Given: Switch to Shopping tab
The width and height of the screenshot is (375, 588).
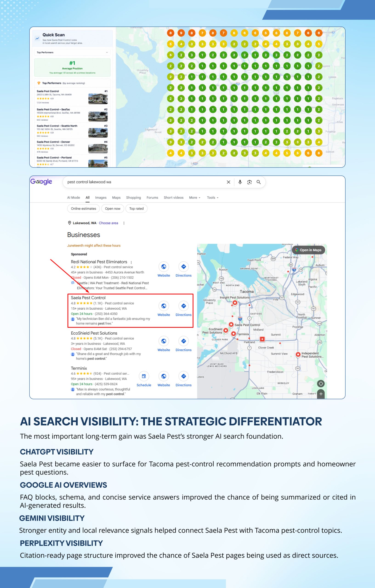Looking at the screenshot, I should [x=134, y=198].
